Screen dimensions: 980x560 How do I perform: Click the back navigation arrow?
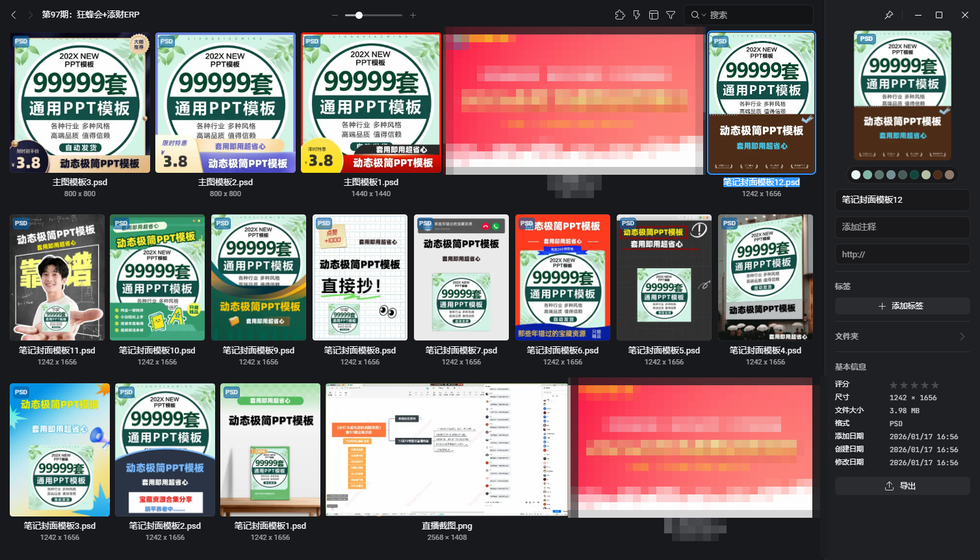(13, 14)
